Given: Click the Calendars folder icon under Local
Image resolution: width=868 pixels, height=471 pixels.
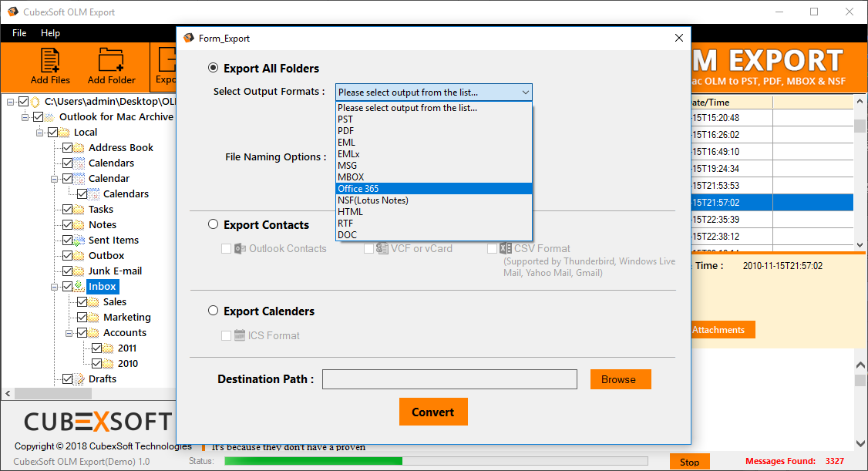Looking at the screenshot, I should (79, 163).
